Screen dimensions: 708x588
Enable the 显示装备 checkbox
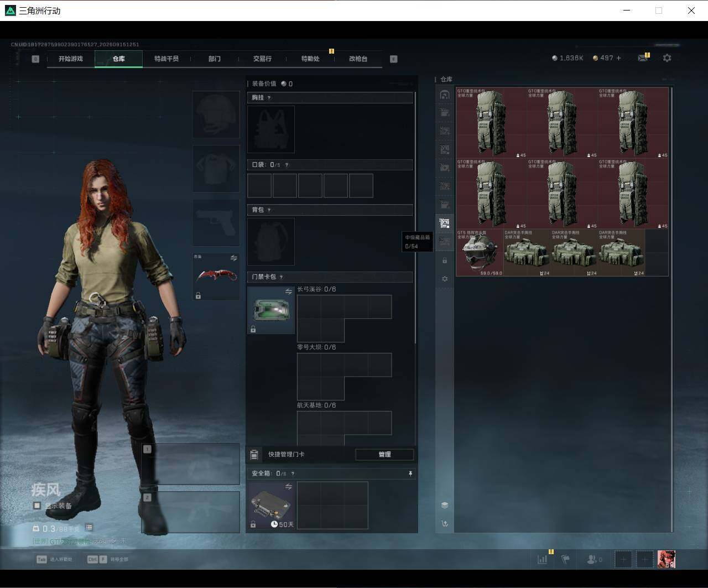click(37, 506)
